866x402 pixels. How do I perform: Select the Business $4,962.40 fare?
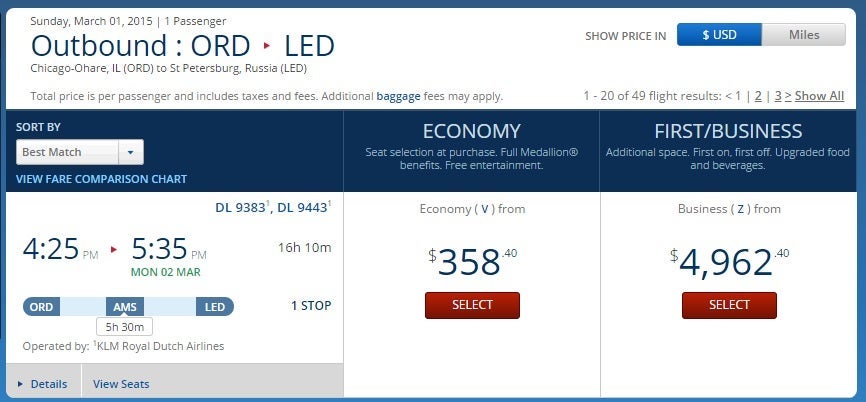point(729,305)
